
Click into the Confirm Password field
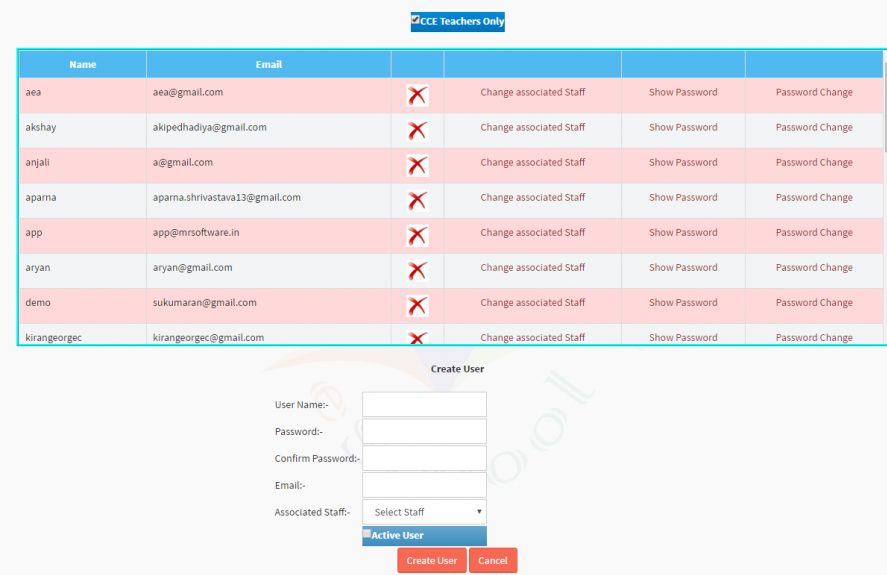tap(424, 459)
